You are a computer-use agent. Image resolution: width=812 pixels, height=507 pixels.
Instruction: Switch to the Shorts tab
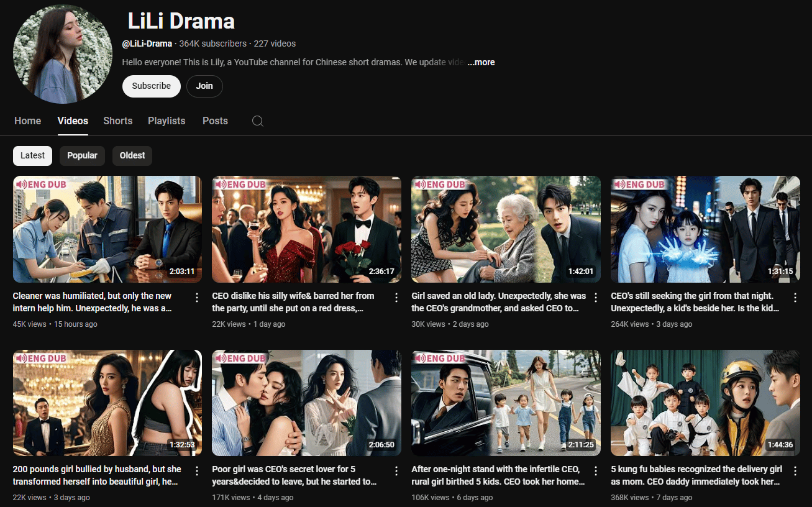118,121
